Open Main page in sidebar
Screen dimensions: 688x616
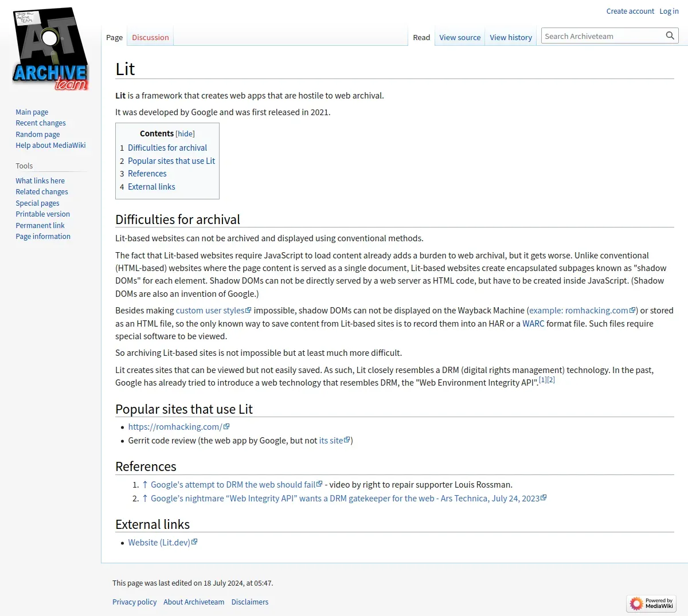pos(32,112)
